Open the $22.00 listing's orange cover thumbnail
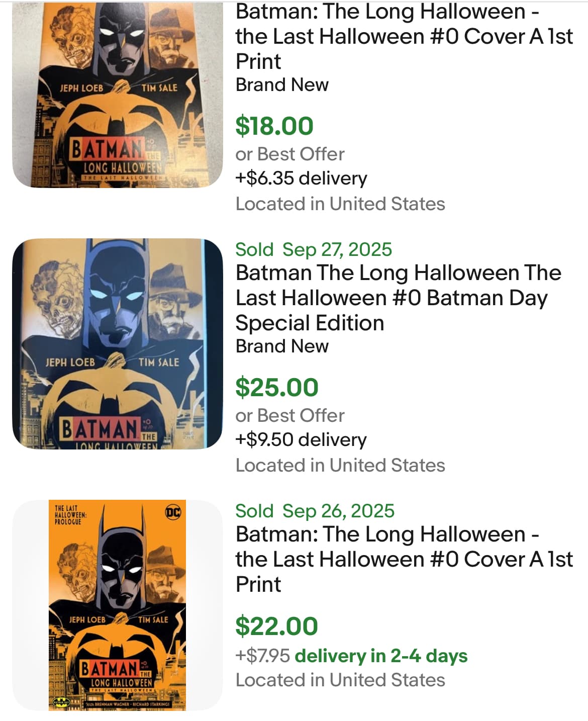 click(x=117, y=605)
